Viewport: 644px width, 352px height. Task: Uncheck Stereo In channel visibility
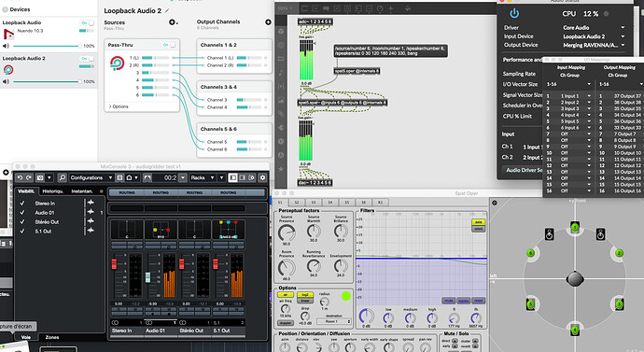(22, 203)
